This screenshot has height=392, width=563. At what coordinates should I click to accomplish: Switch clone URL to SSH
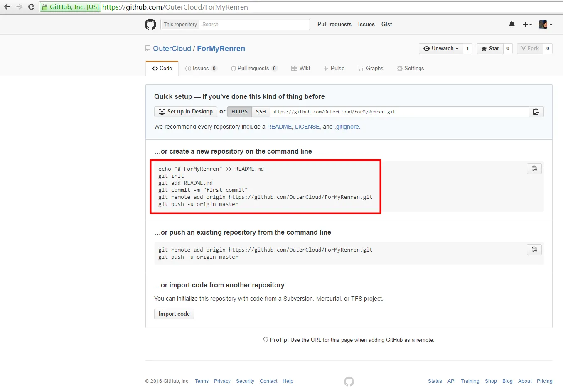tap(261, 112)
